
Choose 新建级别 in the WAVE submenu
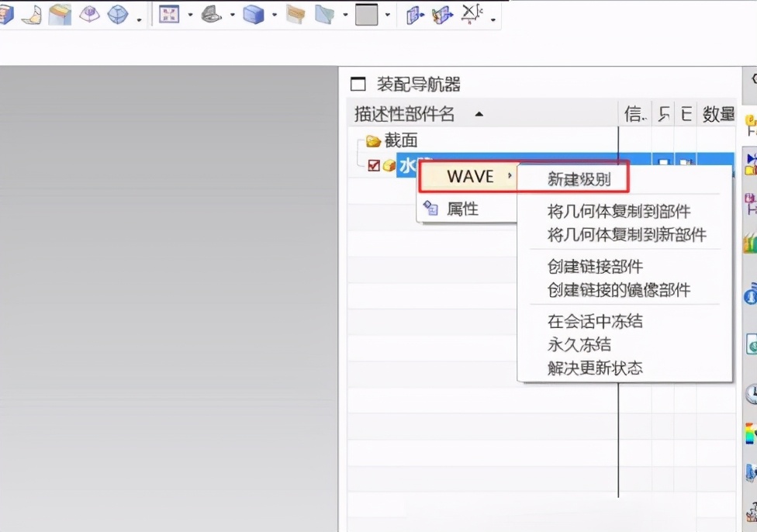click(x=579, y=179)
